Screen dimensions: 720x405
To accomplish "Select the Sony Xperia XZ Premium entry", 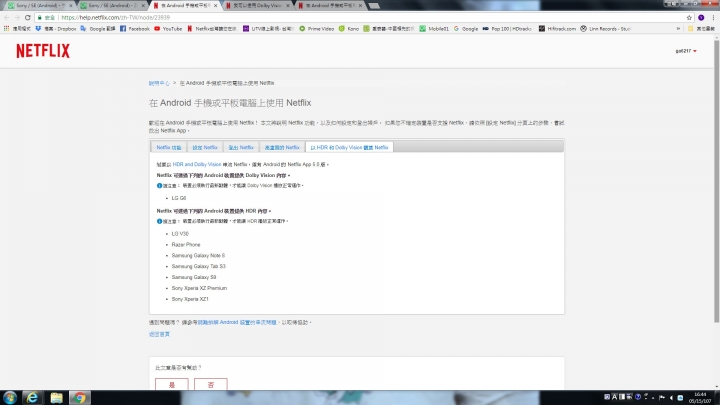I will pos(199,288).
